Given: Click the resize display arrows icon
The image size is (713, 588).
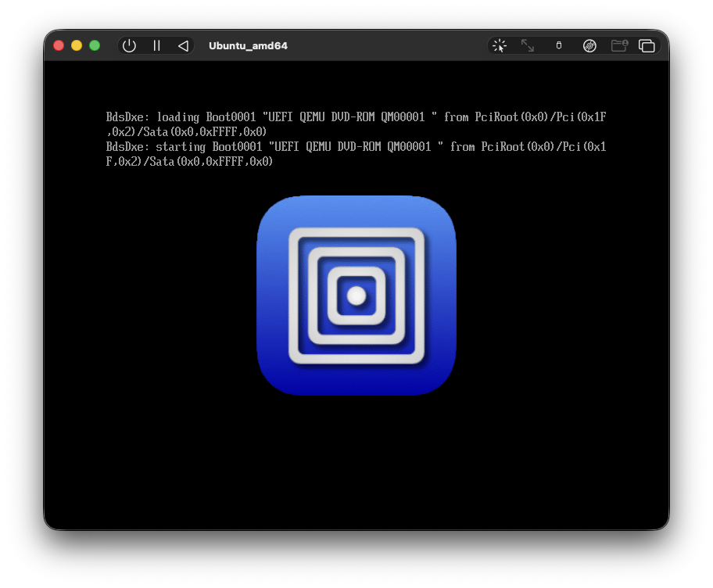Looking at the screenshot, I should (x=528, y=45).
